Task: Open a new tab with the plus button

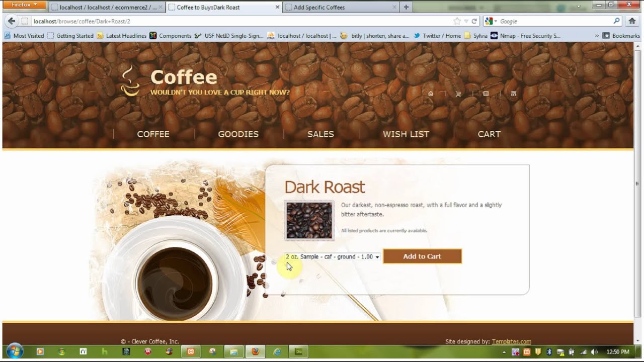Action: tap(406, 7)
